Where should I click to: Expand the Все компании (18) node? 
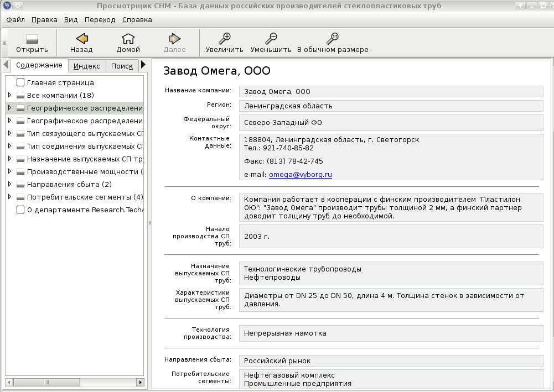pos(9,95)
